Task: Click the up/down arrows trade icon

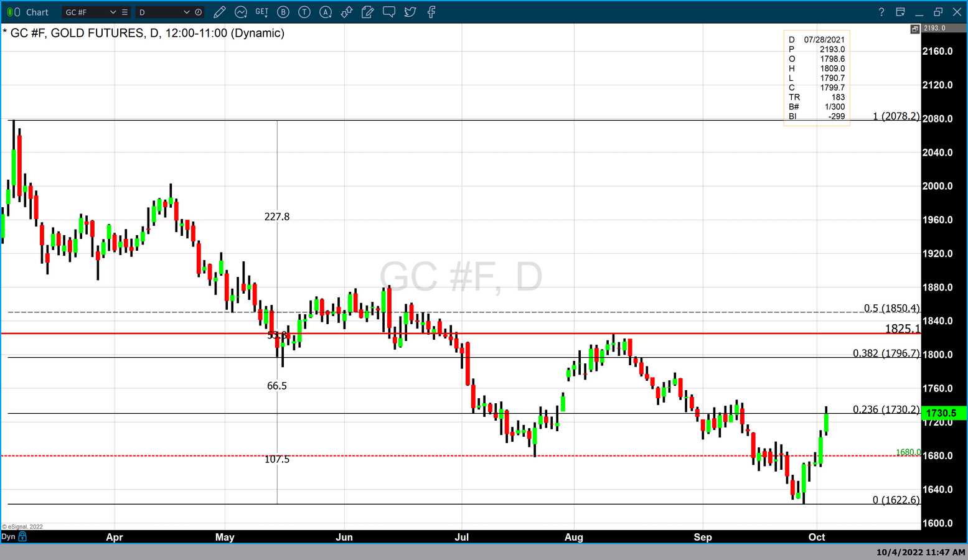Action: (x=347, y=12)
